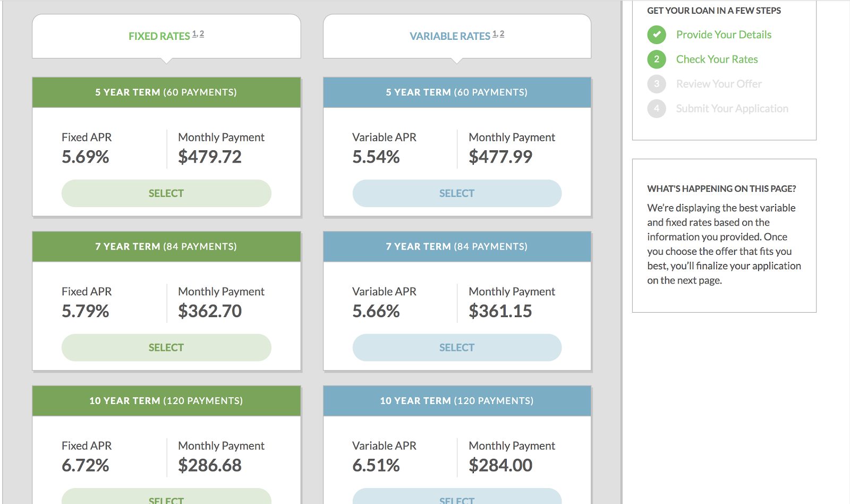Open the Check Your Rates step link
Image resolution: width=850 pixels, height=504 pixels.
tap(717, 59)
